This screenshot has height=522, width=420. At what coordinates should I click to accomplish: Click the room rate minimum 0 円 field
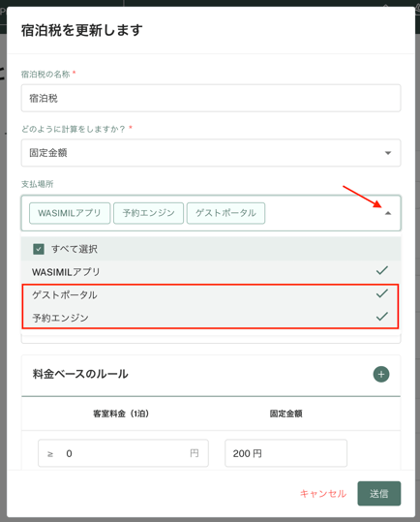pos(123,453)
